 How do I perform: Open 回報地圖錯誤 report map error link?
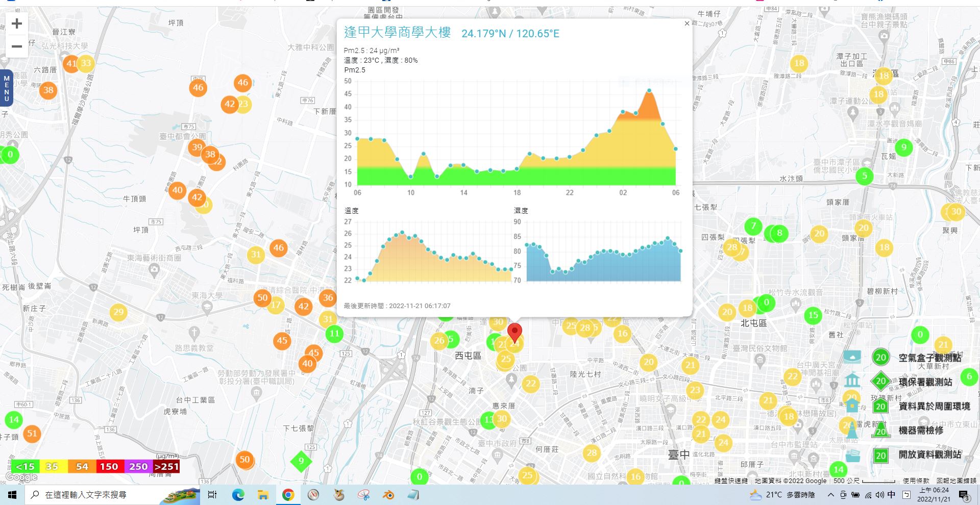[x=956, y=481]
